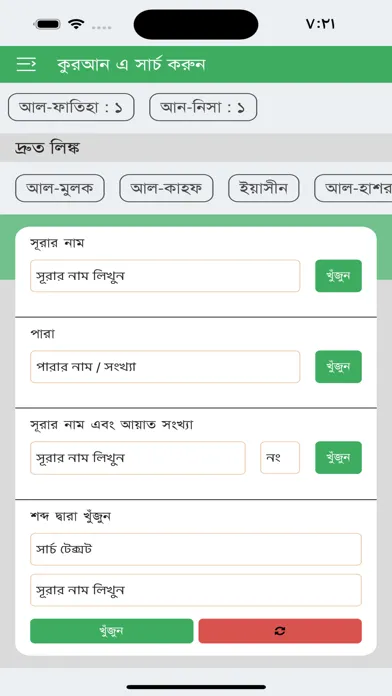
Task: Click the wide green খুঁজুন button
Action: click(x=112, y=631)
